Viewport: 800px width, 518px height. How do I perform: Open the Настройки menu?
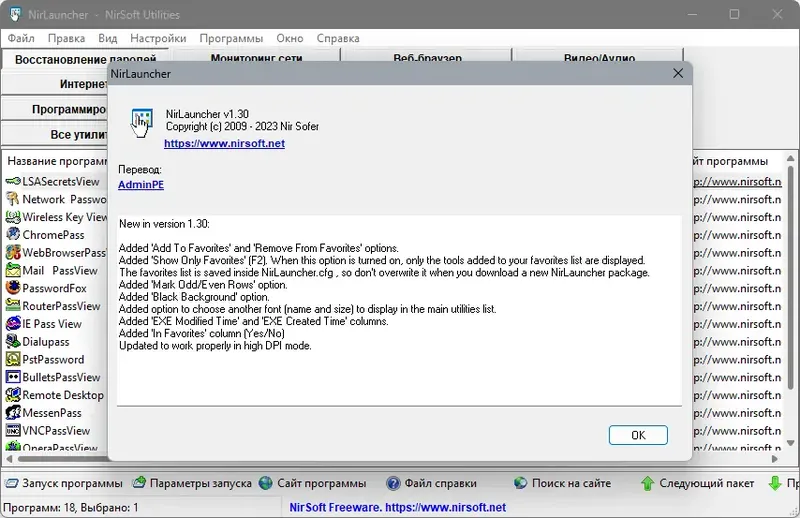[x=158, y=38]
